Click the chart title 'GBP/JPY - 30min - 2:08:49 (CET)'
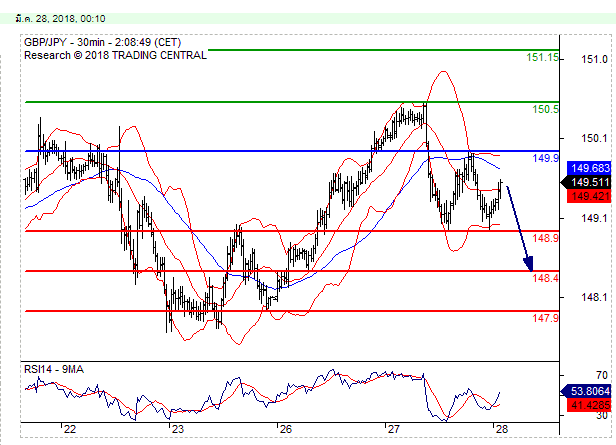 [103, 42]
